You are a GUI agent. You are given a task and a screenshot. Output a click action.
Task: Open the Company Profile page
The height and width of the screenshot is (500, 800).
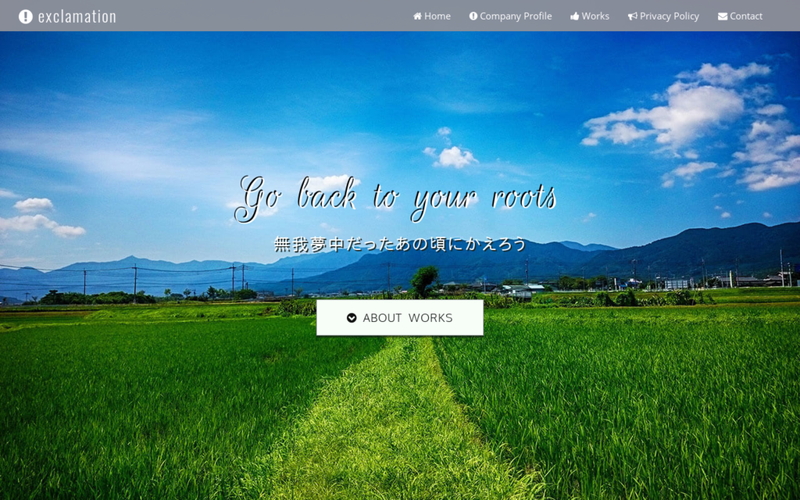click(x=515, y=16)
